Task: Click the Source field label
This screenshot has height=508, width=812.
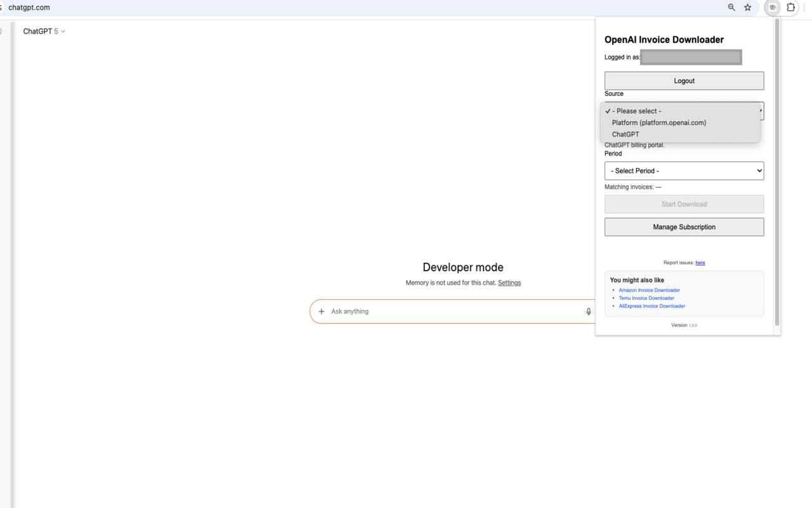Action: coord(614,93)
